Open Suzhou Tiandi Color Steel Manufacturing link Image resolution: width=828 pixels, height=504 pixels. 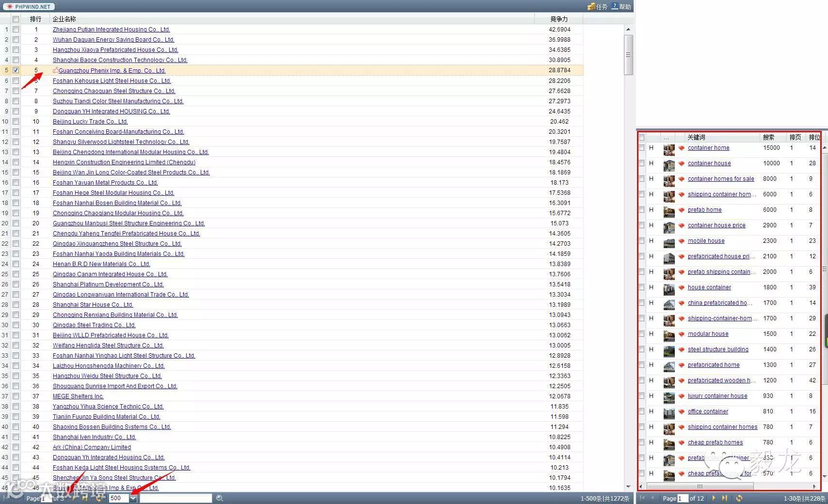pos(118,101)
